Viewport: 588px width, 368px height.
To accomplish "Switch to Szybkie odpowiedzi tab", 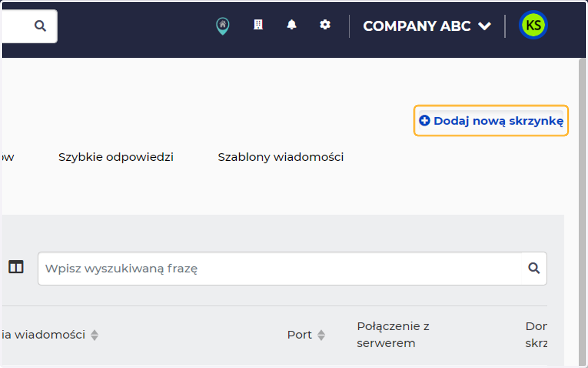I will point(116,157).
